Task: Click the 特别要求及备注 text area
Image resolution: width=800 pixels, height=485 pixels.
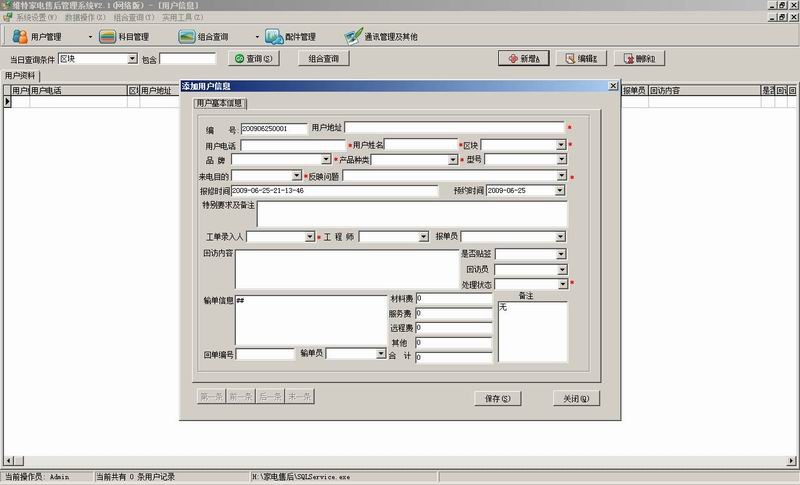Action: point(411,214)
